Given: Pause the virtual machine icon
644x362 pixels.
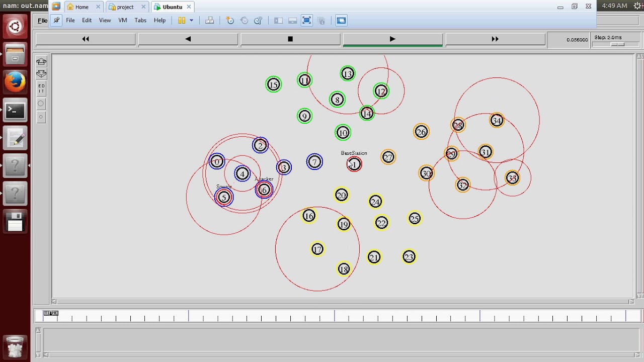Looking at the screenshot, I should (182, 21).
